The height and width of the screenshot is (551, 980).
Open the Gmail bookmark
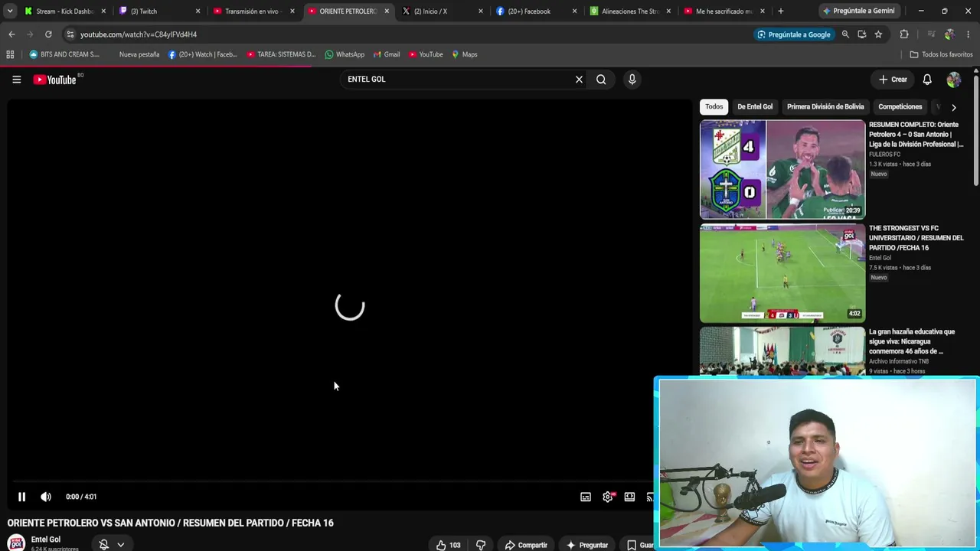[386, 54]
